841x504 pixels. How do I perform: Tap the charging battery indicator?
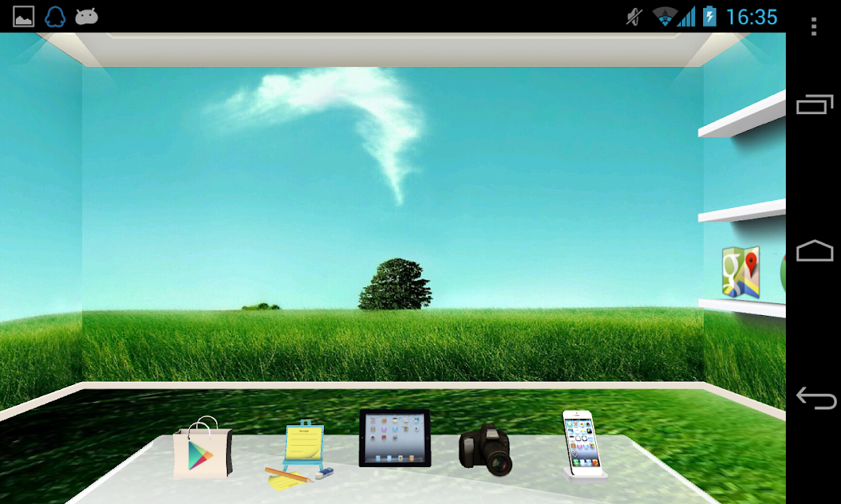(709, 17)
